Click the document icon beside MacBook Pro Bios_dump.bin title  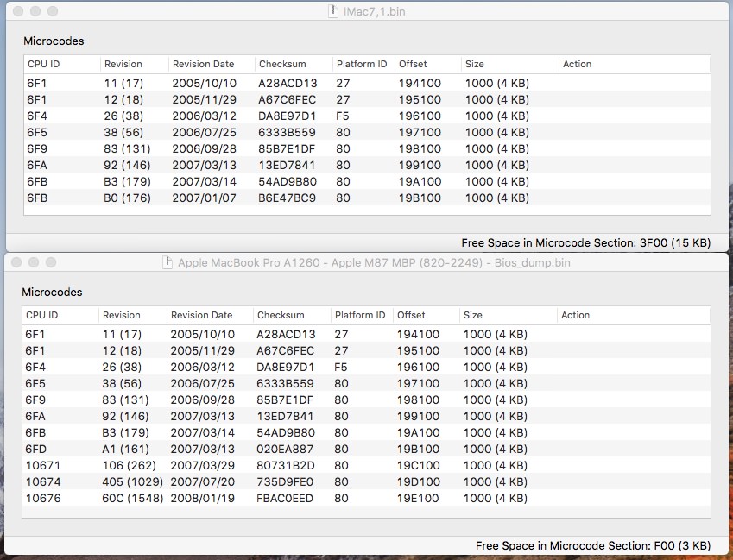pyautogui.click(x=167, y=262)
